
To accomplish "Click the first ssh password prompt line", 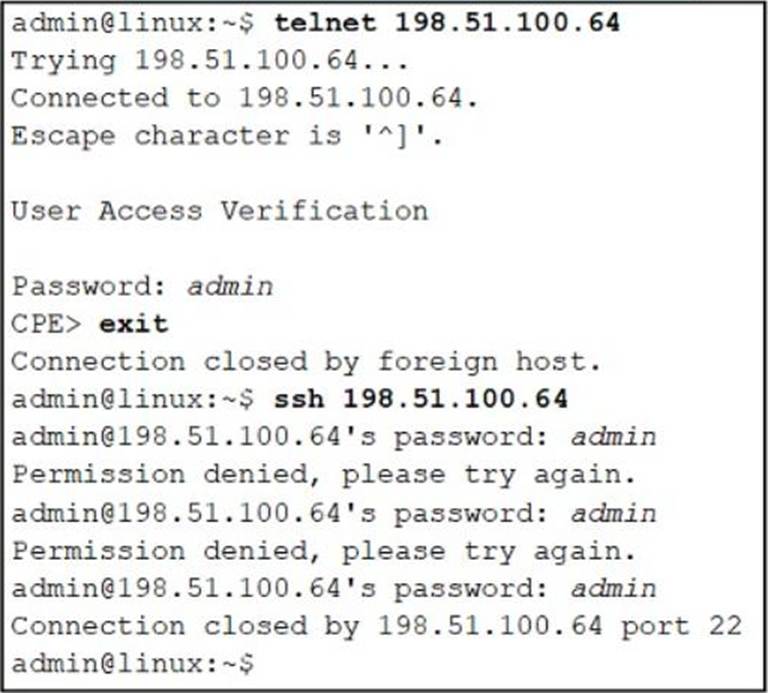I will click(x=333, y=438).
